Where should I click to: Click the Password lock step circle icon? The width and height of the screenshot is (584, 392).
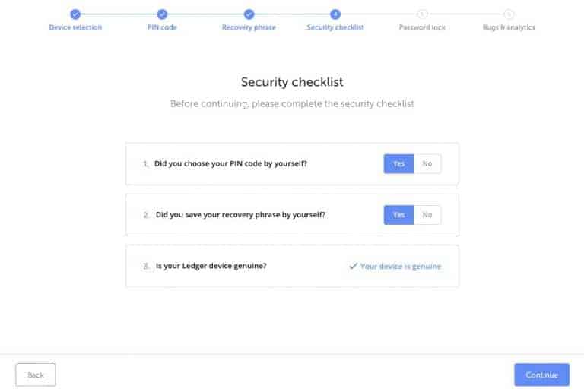pos(422,14)
